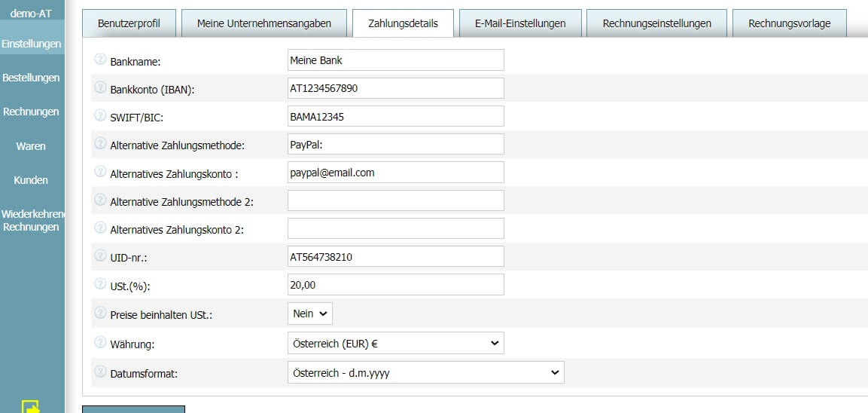Open Wiederkehrende Rechnungen in sidebar
The height and width of the screenshot is (413, 868).
point(32,221)
